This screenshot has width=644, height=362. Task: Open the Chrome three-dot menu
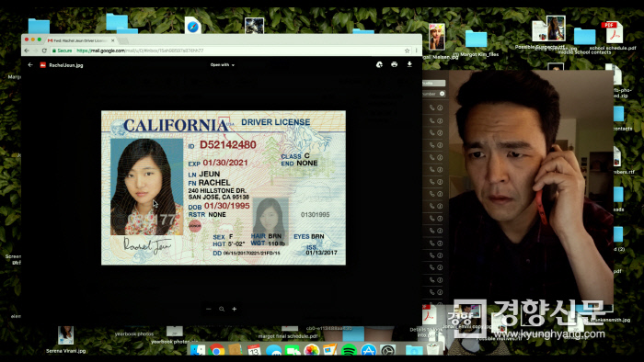(x=417, y=51)
